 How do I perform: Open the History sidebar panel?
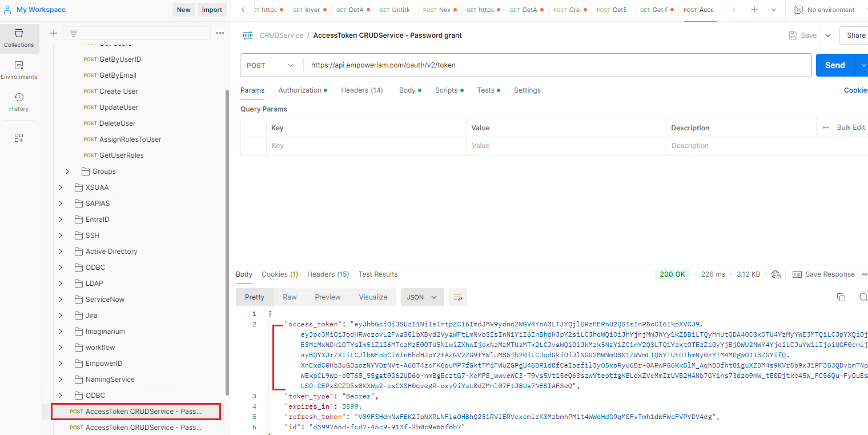[x=19, y=102]
